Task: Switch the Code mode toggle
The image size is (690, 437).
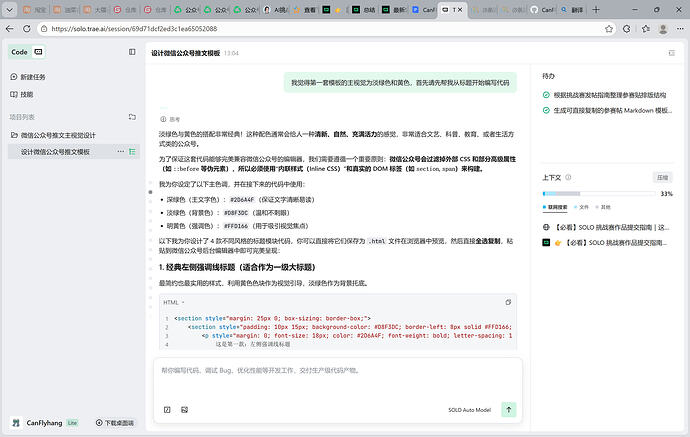Action: 38,51
